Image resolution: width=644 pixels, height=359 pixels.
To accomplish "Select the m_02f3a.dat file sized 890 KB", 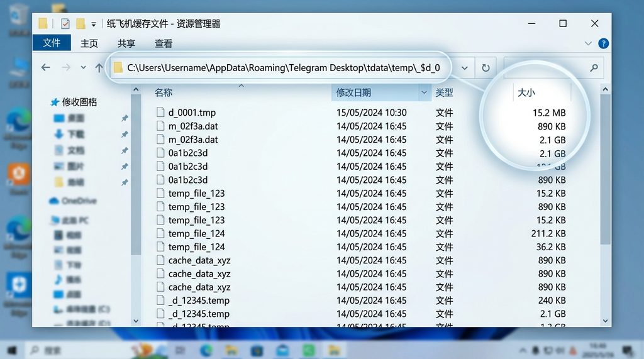I will pos(192,126).
